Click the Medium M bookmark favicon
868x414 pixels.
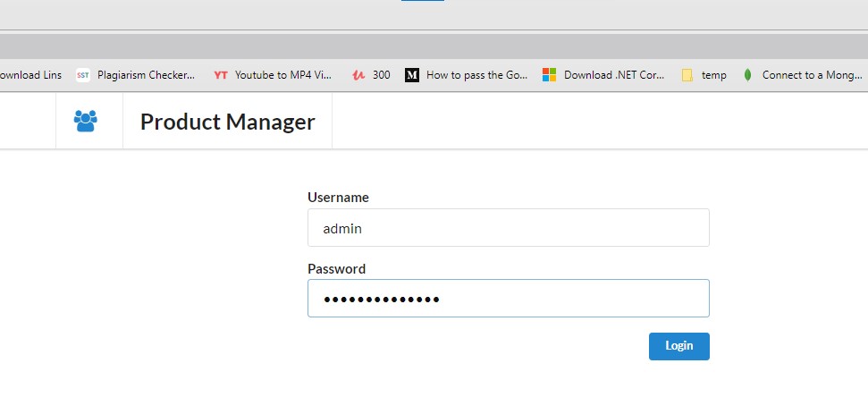pos(412,75)
